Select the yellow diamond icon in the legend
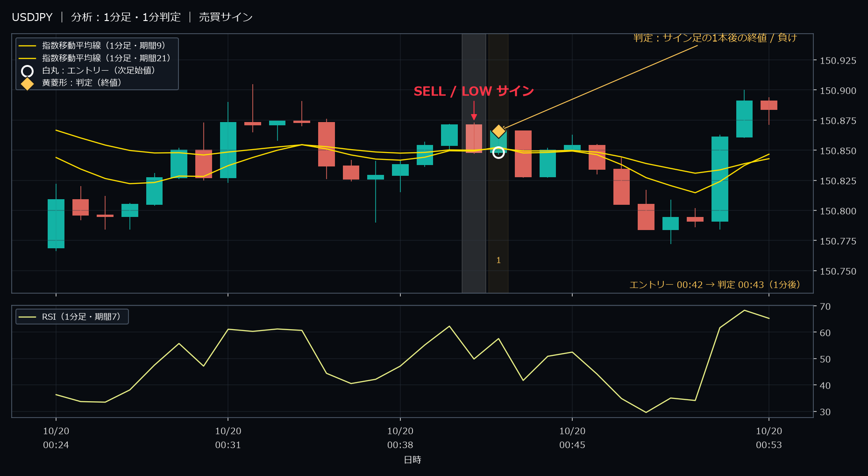The height and width of the screenshot is (476, 868). [x=28, y=83]
